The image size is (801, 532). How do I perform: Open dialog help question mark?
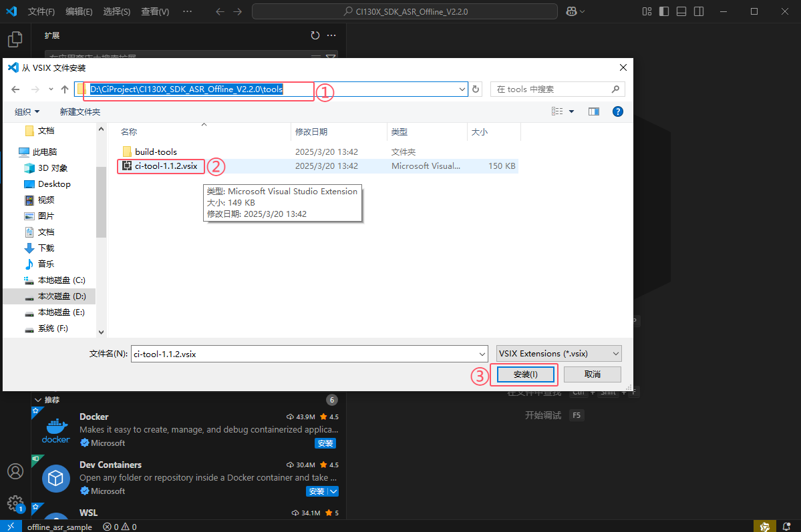(617, 111)
